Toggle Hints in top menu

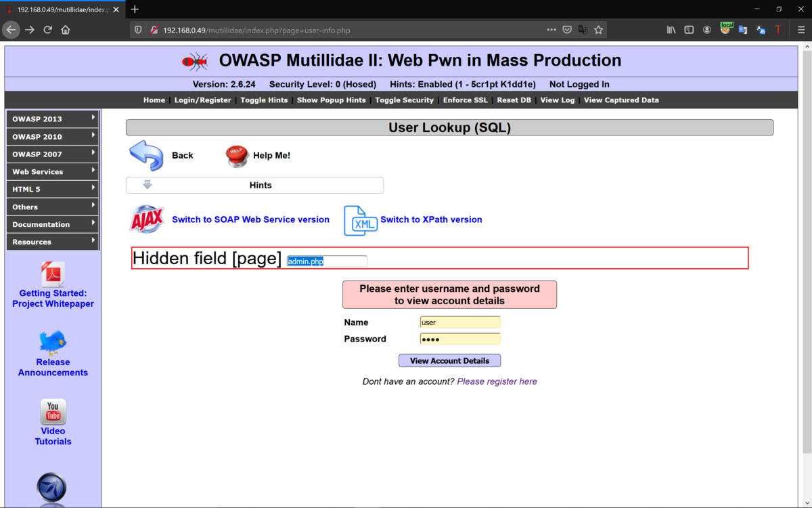tap(264, 100)
